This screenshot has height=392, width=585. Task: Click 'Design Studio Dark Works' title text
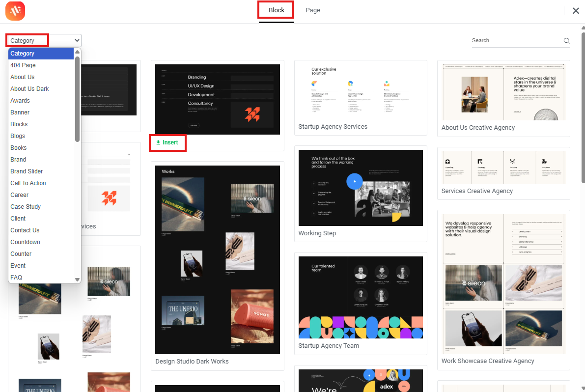[192, 362]
